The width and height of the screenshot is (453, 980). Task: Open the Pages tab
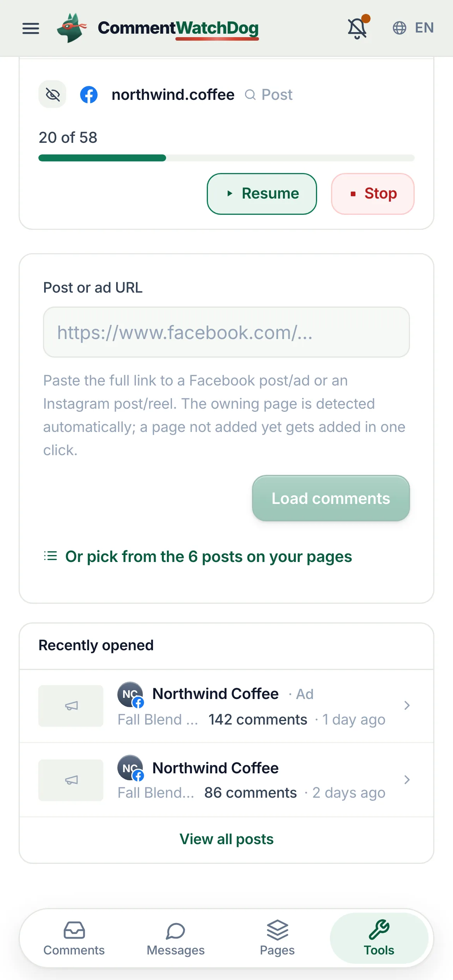(277, 938)
